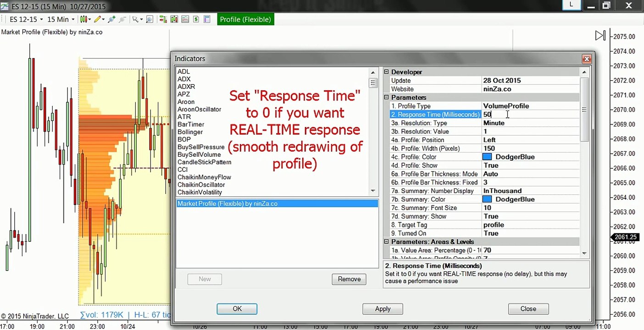Expand the cursor type dropdown arrow
644x330 pixels.
(x=141, y=19)
